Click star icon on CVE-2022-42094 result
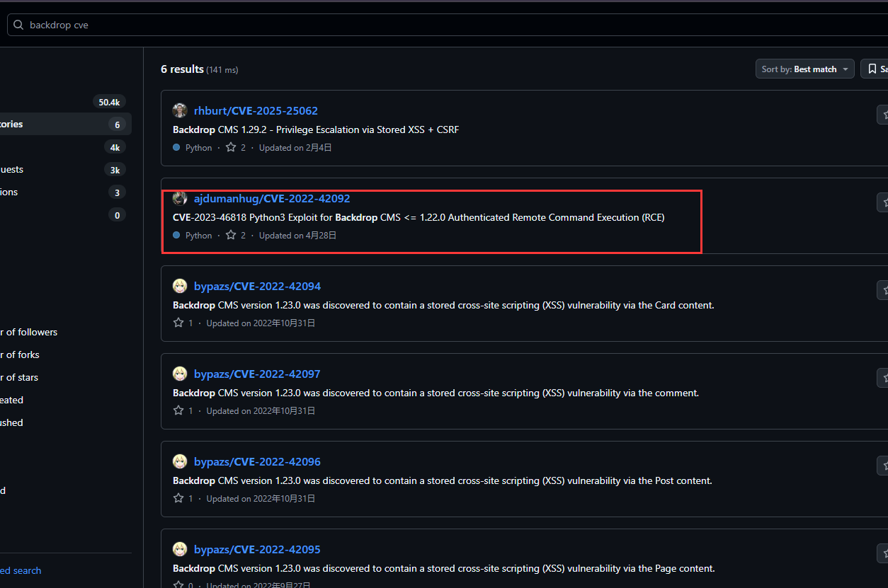This screenshot has height=588, width=888. (x=178, y=323)
